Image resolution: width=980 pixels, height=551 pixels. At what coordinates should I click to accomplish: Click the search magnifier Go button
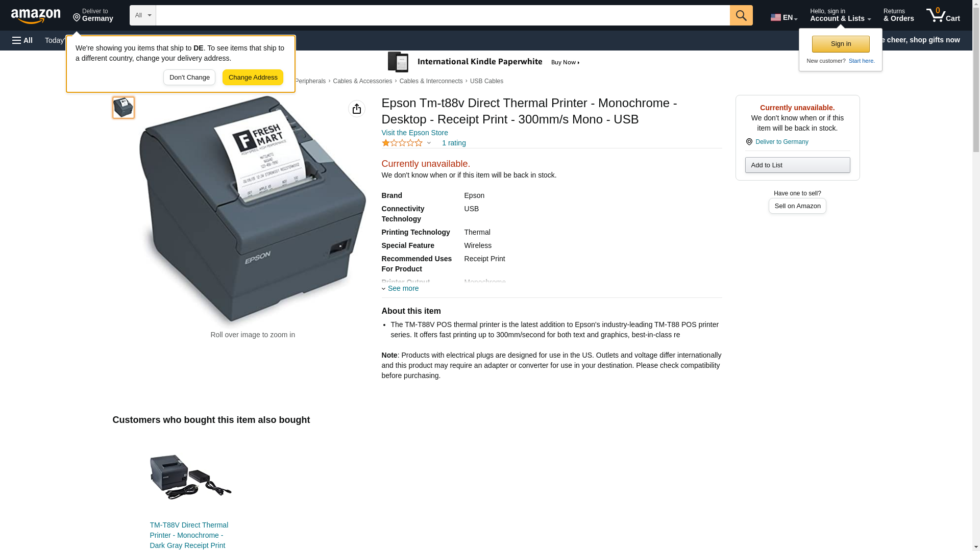pyautogui.click(x=741, y=15)
